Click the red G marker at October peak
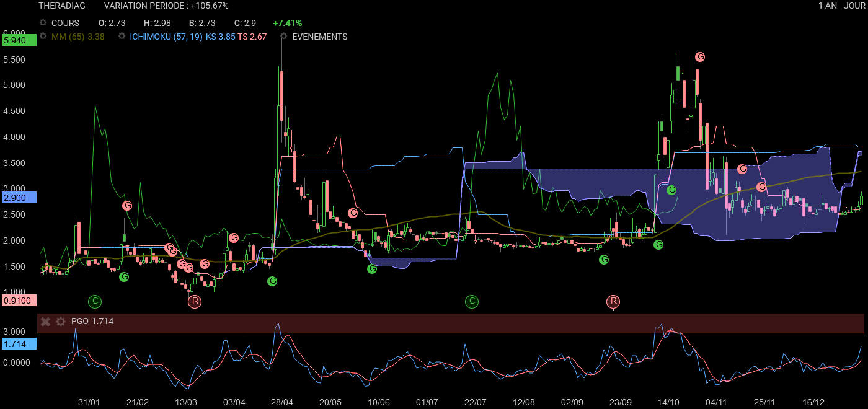The height and width of the screenshot is (409, 868). pos(701,57)
